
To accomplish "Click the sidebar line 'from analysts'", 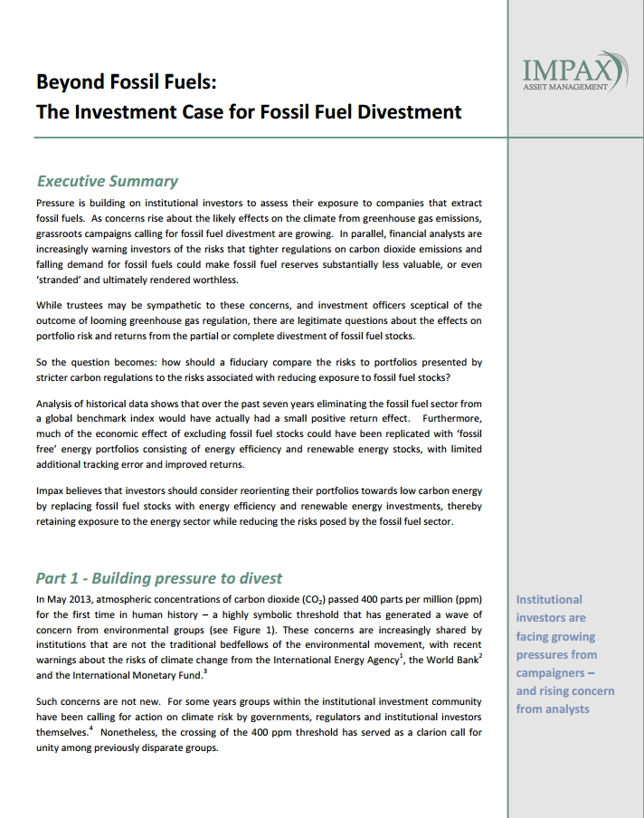I will (553, 709).
